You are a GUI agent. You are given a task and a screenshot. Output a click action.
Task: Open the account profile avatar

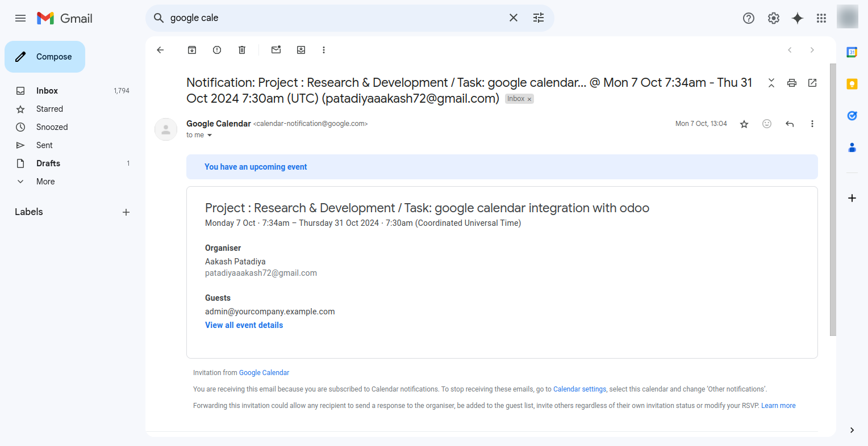(848, 17)
